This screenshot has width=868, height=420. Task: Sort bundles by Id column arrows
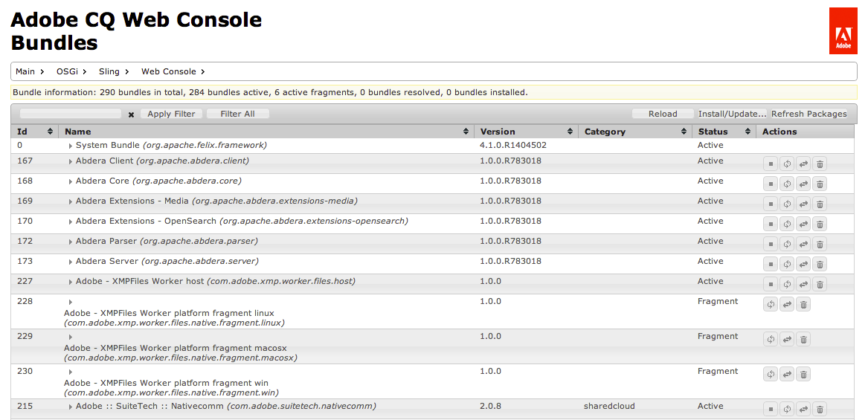51,132
